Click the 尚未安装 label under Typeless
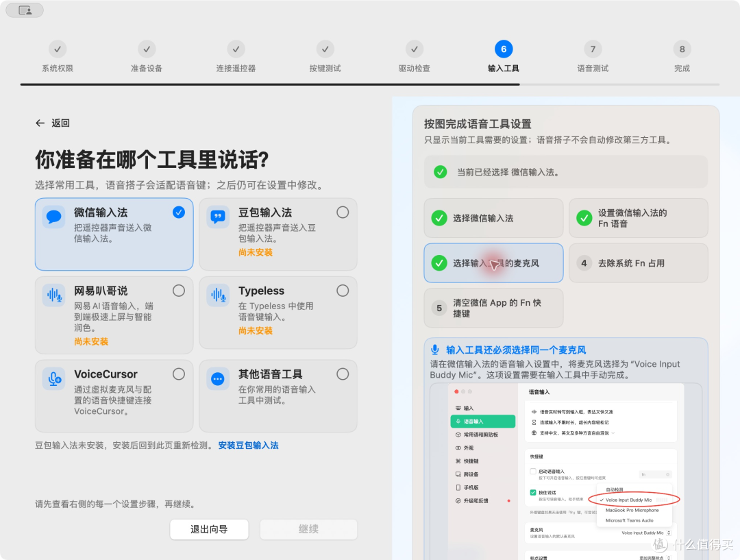Image resolution: width=740 pixels, height=560 pixels. click(256, 330)
